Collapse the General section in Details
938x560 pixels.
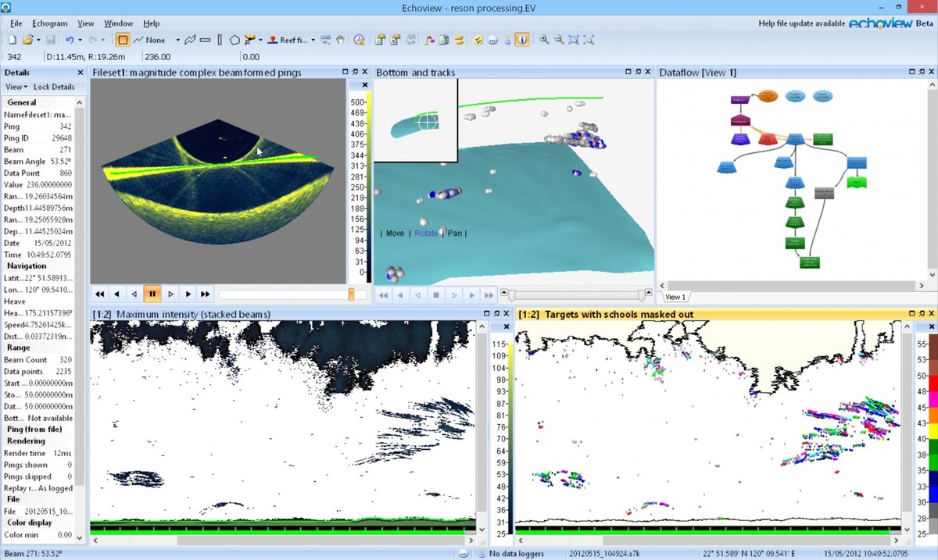22,102
